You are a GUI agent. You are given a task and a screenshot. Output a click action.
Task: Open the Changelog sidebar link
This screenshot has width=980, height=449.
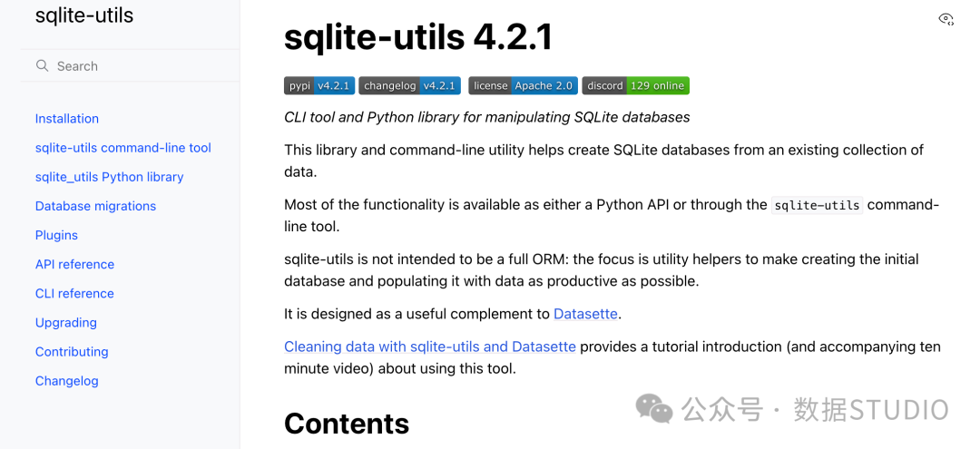click(67, 381)
